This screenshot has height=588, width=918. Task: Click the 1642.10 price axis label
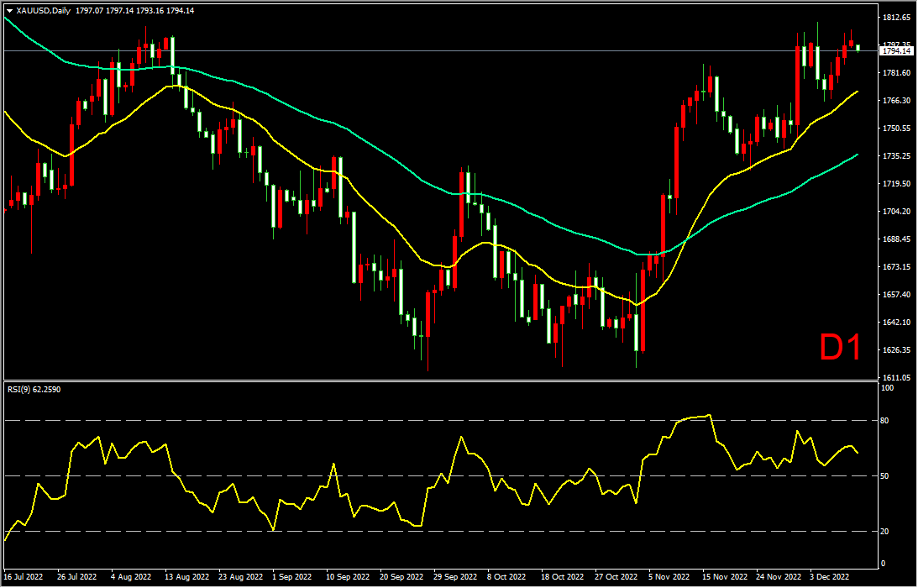pyautogui.click(x=896, y=323)
